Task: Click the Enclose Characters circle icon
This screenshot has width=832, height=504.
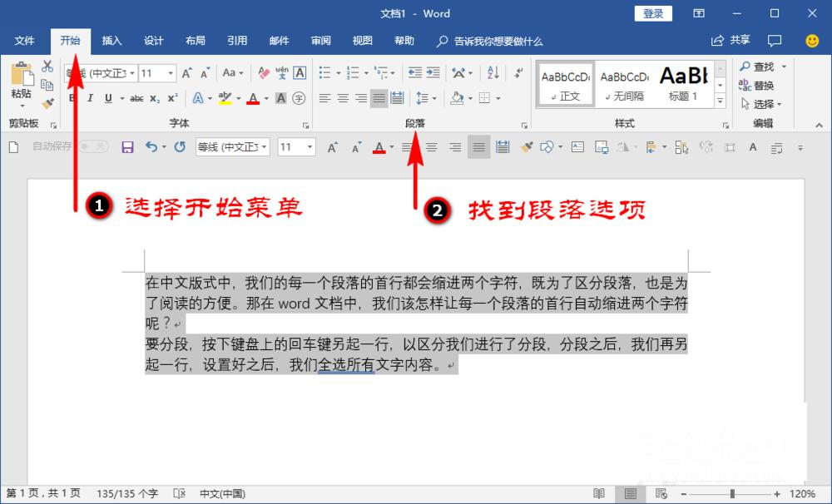Action: [300, 98]
